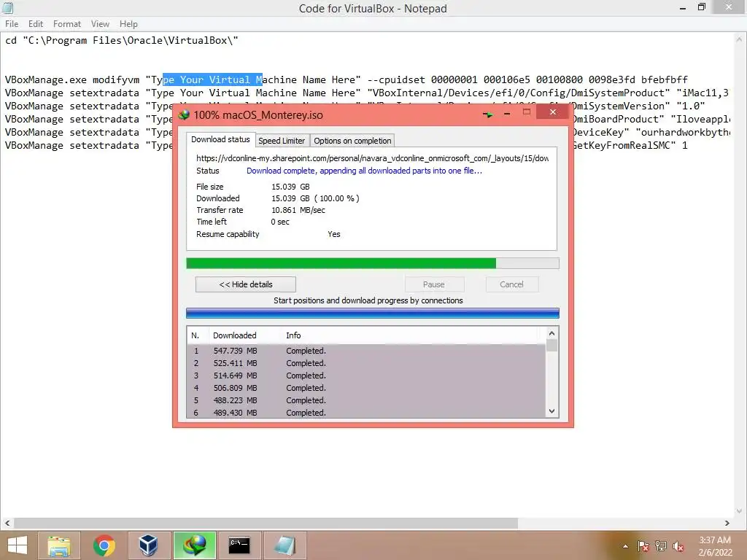Select the Download status tab
Image resolution: width=747 pixels, height=560 pixels.
pos(220,139)
